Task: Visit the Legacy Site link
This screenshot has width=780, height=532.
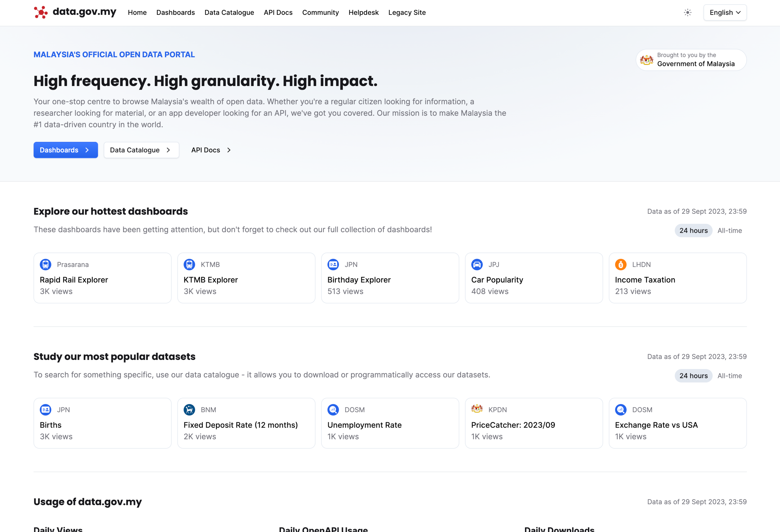Action: (x=407, y=12)
